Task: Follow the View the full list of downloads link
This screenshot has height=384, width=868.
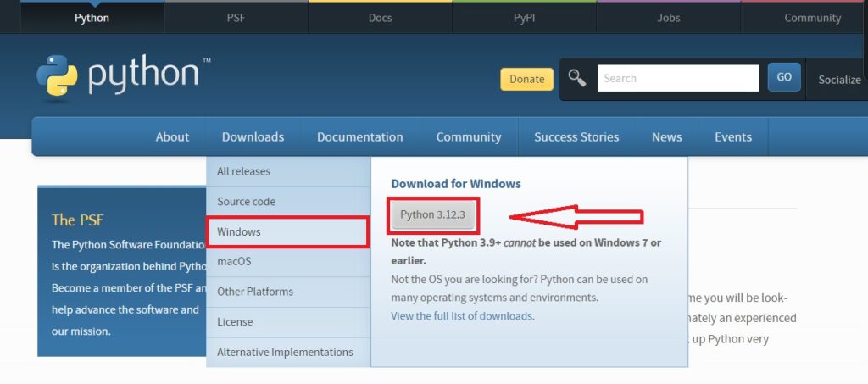Action: pos(461,316)
